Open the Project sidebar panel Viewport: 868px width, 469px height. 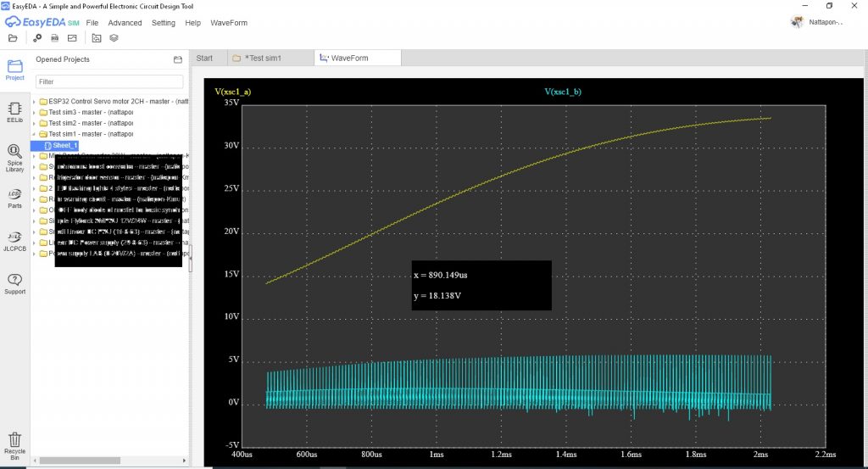(x=15, y=70)
